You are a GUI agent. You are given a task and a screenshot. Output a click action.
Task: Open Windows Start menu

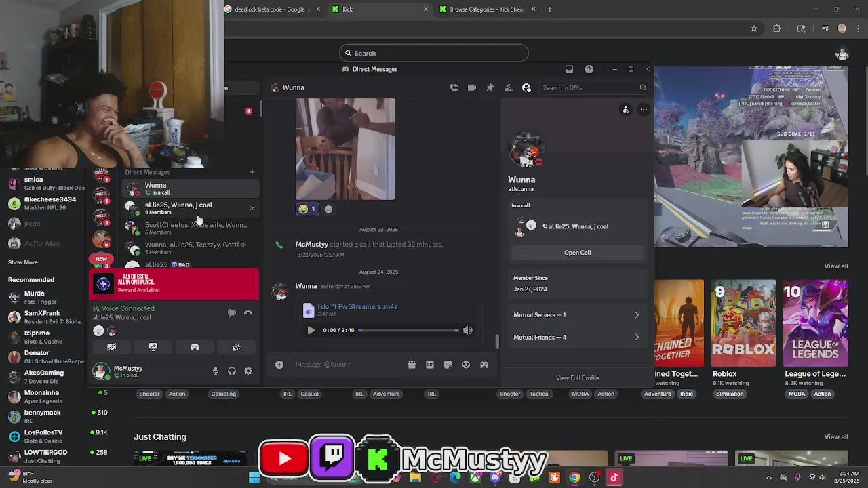254,477
